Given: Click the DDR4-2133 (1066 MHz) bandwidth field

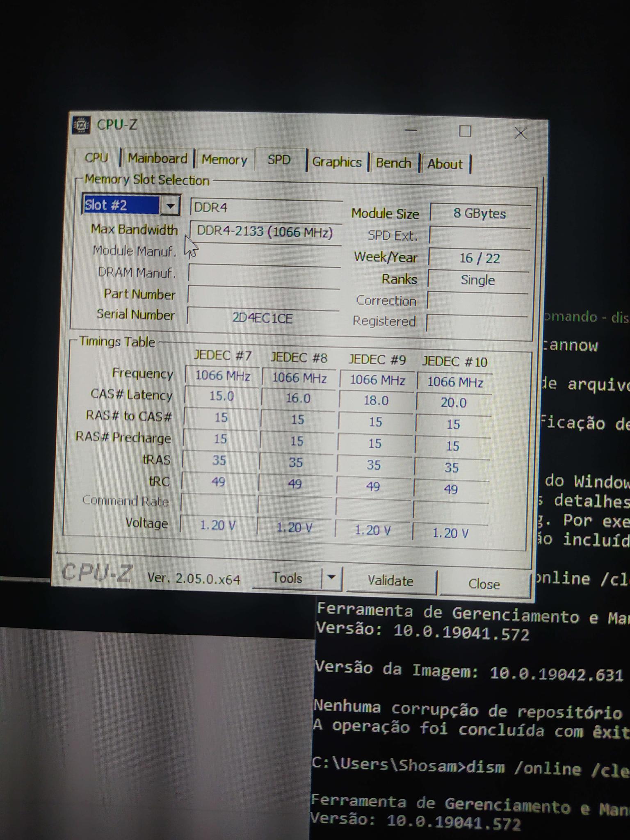Looking at the screenshot, I should point(266,232).
